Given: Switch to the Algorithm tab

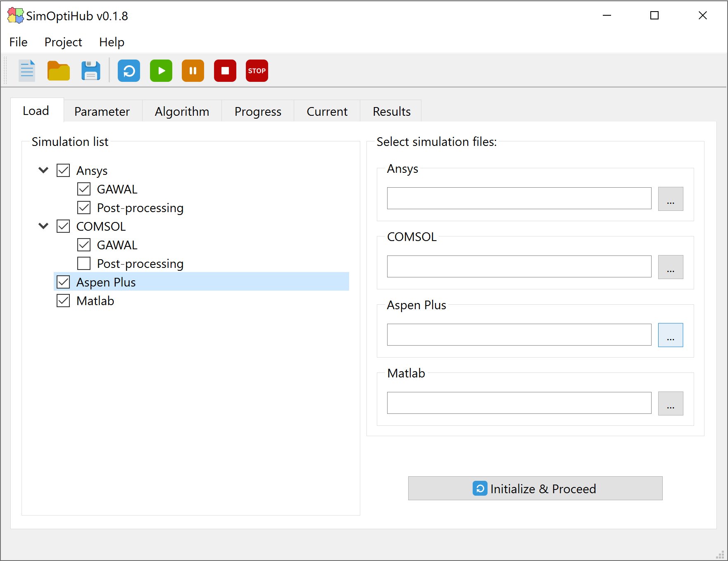Looking at the screenshot, I should click(x=182, y=111).
